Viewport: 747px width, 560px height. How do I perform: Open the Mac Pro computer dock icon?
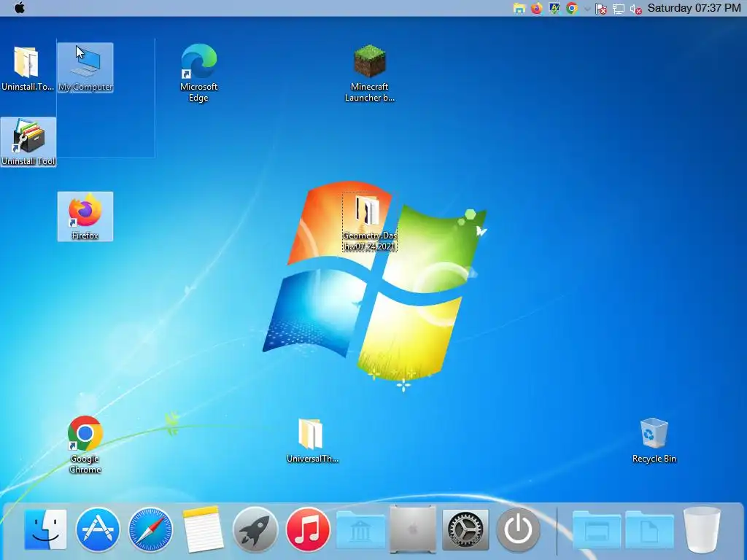tap(413, 529)
